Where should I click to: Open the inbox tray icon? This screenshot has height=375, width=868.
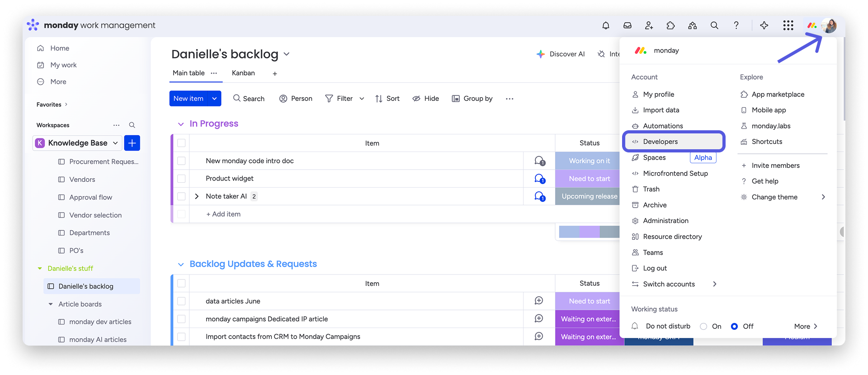pyautogui.click(x=627, y=25)
